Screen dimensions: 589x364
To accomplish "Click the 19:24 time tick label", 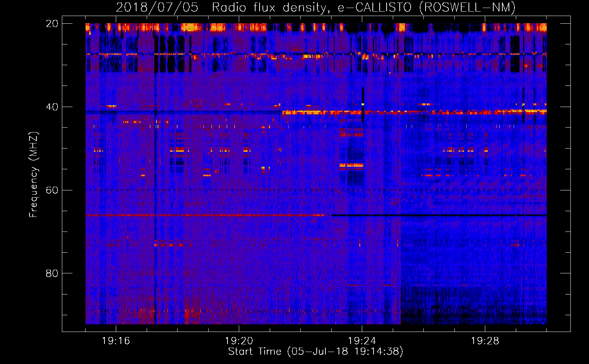I will 362,341.
